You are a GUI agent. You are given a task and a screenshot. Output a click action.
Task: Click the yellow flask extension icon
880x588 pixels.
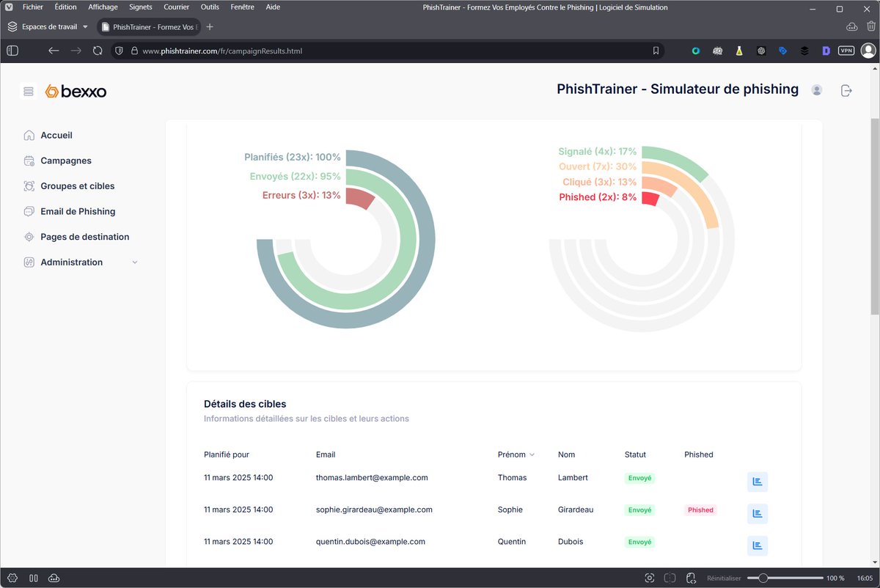[740, 51]
